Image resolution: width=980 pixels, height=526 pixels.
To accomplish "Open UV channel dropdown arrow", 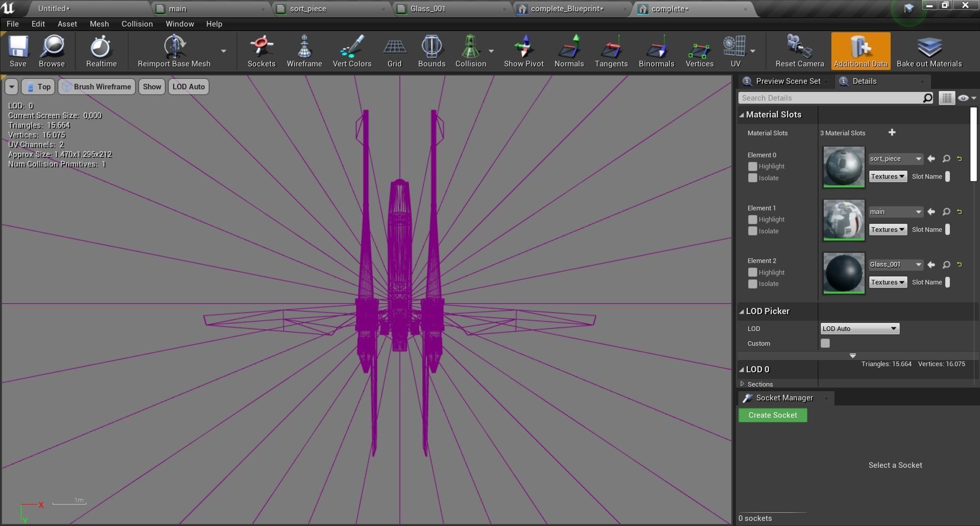I will tap(753, 51).
